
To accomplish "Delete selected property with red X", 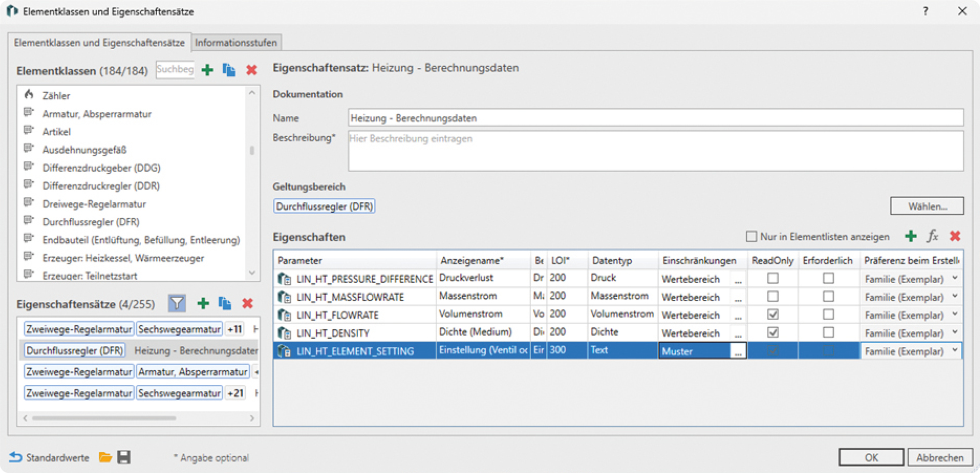I will point(955,236).
